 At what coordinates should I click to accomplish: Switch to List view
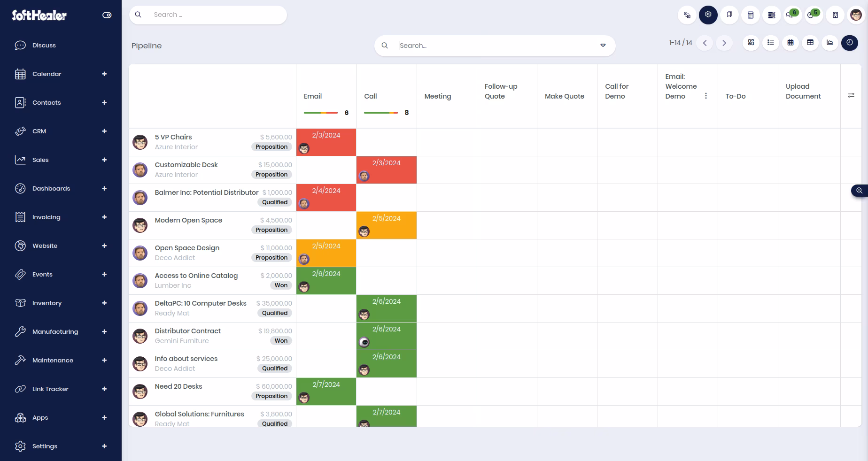click(x=771, y=43)
